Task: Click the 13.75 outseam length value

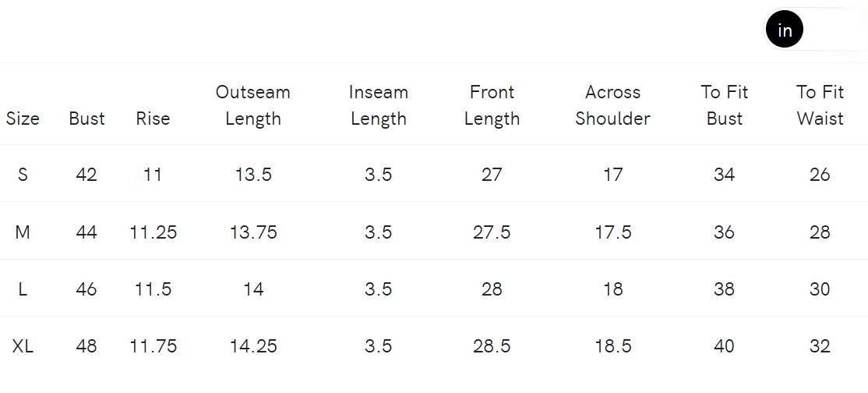Action: pyautogui.click(x=253, y=232)
